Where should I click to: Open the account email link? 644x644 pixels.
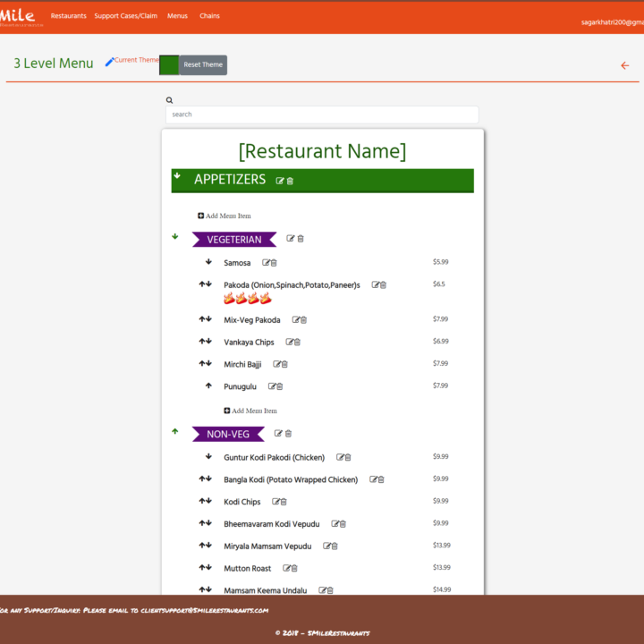[x=613, y=22]
